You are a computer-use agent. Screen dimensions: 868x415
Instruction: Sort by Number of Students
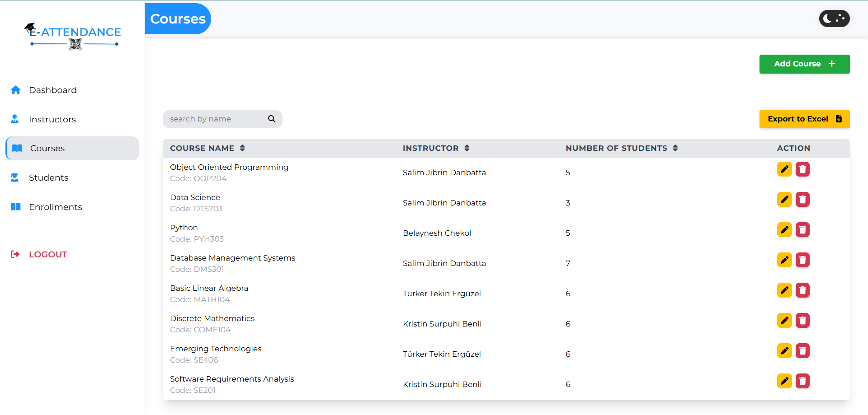(x=675, y=148)
